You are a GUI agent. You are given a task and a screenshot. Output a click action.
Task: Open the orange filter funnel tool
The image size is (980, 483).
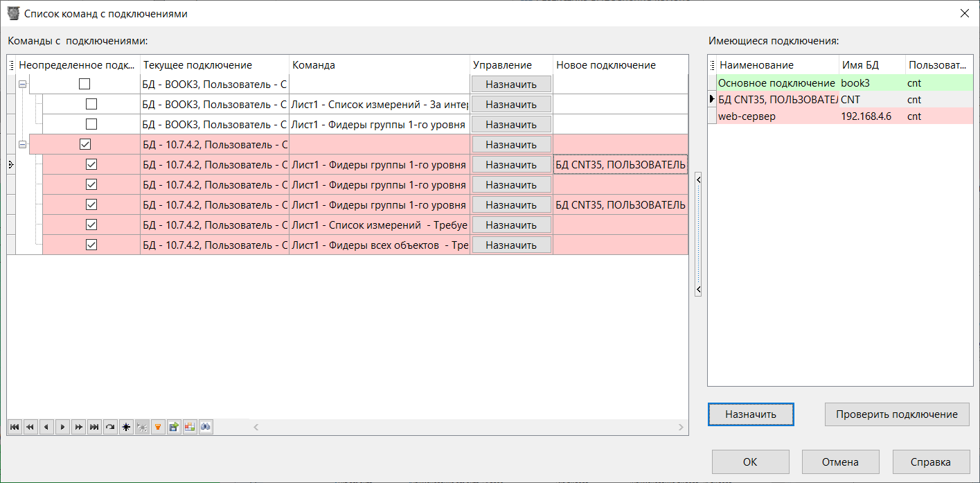coord(158,427)
